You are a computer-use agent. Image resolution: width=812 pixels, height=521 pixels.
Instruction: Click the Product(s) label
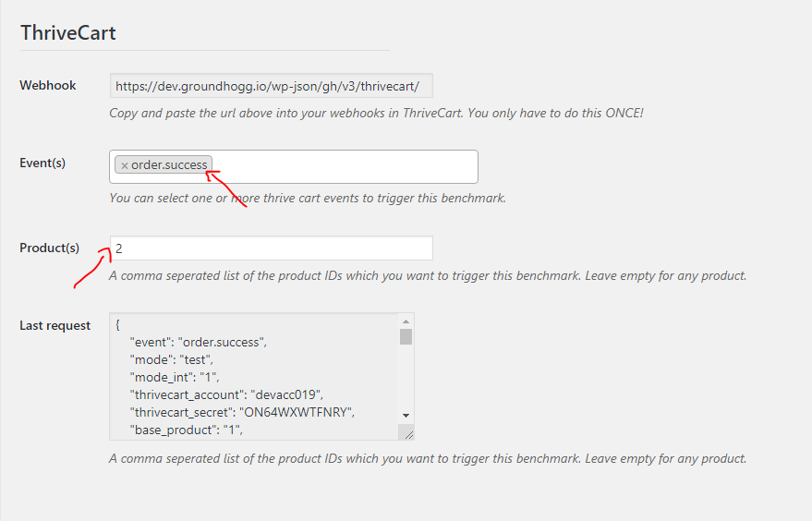(49, 248)
